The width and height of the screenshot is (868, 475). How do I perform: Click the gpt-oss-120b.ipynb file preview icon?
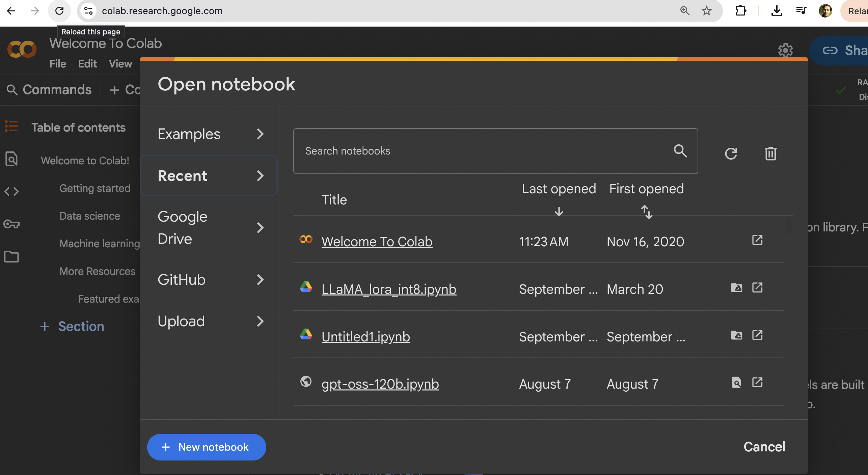tap(736, 383)
